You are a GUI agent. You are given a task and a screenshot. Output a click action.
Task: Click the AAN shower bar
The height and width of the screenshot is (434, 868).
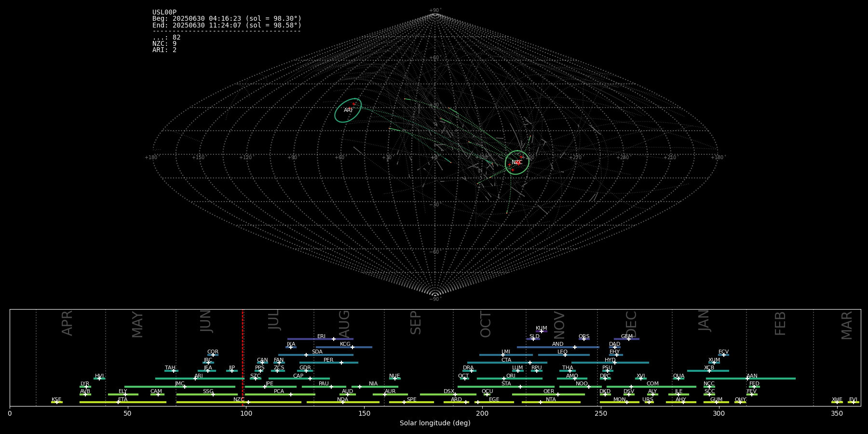[751, 379]
